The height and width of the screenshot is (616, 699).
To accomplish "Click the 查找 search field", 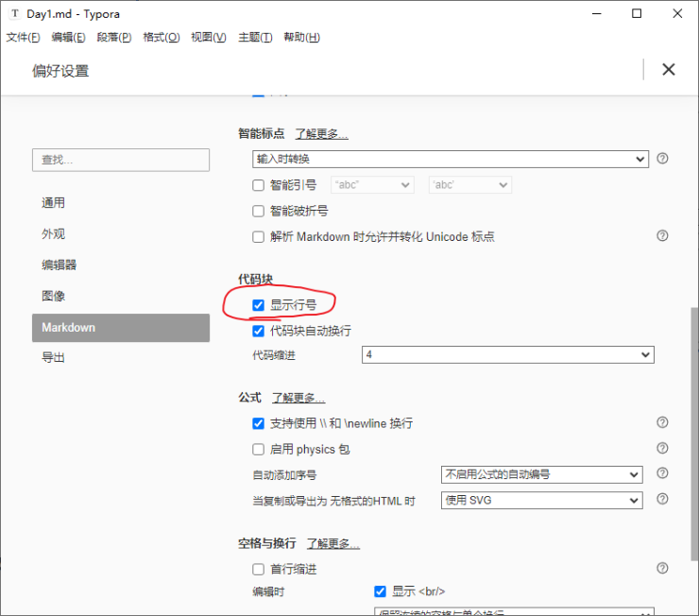I will [x=121, y=160].
